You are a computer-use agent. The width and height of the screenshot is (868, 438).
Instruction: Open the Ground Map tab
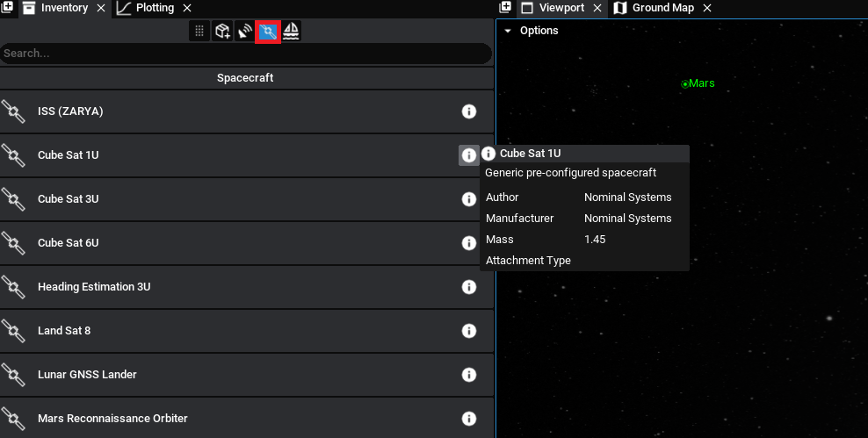click(x=662, y=8)
